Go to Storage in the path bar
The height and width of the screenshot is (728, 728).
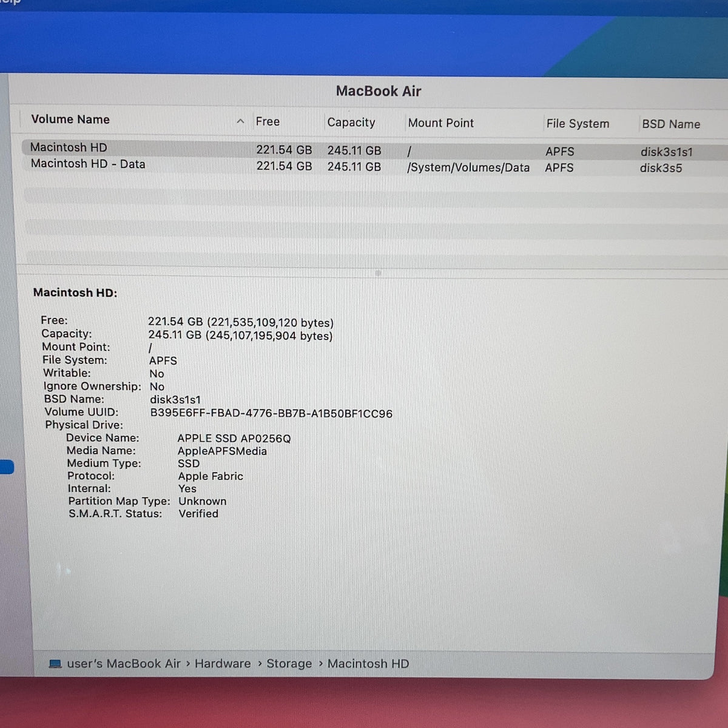pos(289,664)
